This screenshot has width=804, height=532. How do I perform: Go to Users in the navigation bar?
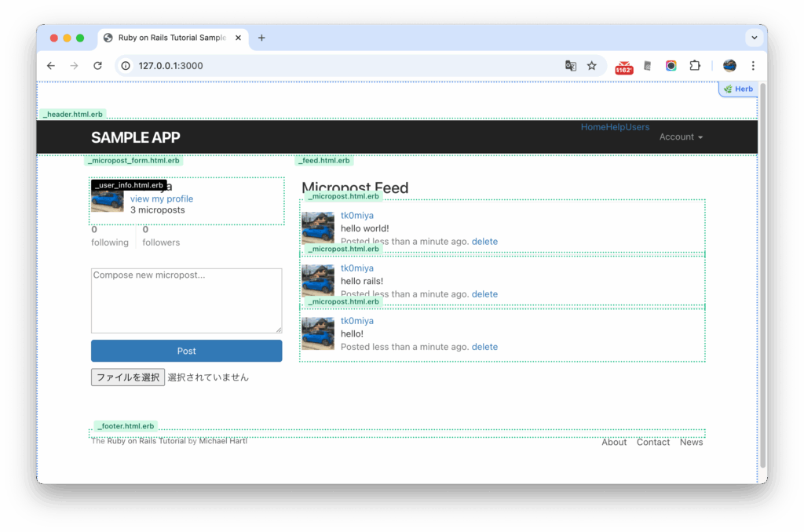tap(638, 127)
